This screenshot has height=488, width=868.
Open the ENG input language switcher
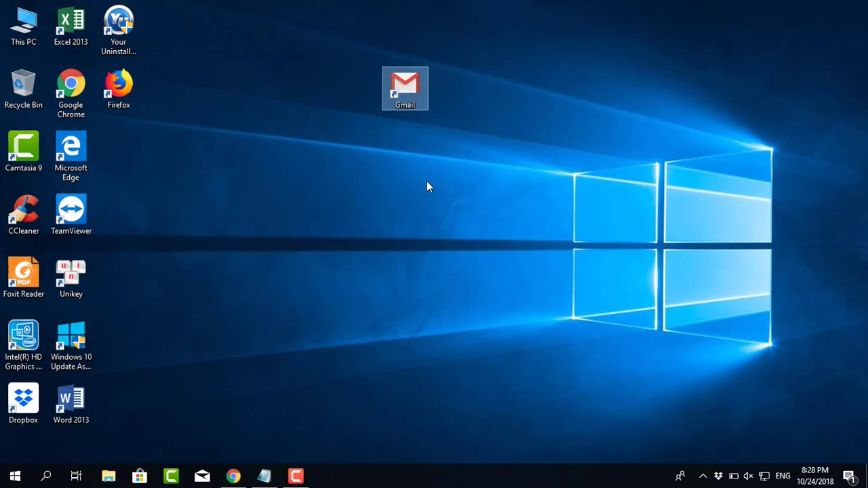pyautogui.click(x=783, y=476)
